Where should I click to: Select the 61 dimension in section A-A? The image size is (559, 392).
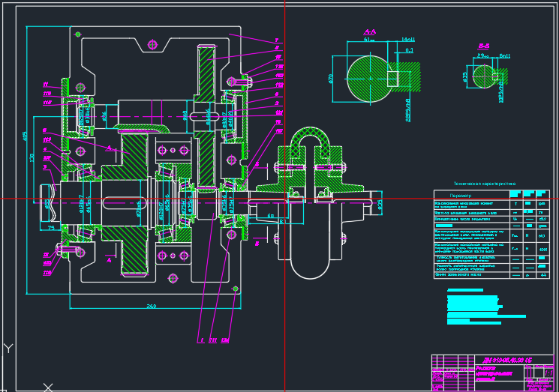(368, 40)
